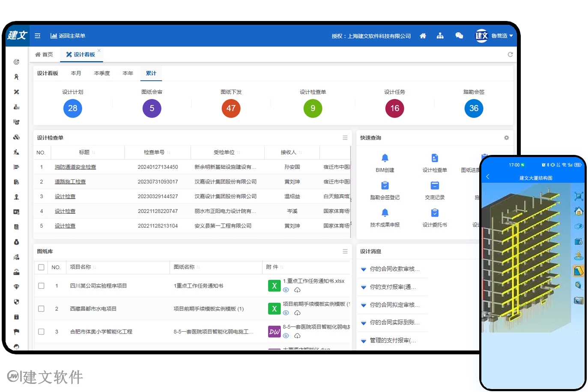This screenshot has width=588, height=392.
Task: Expand the 你的合同拟定审核 message
Action: click(x=364, y=305)
